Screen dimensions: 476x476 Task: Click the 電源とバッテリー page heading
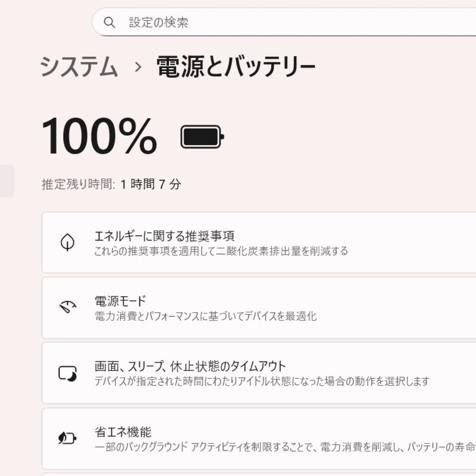236,67
